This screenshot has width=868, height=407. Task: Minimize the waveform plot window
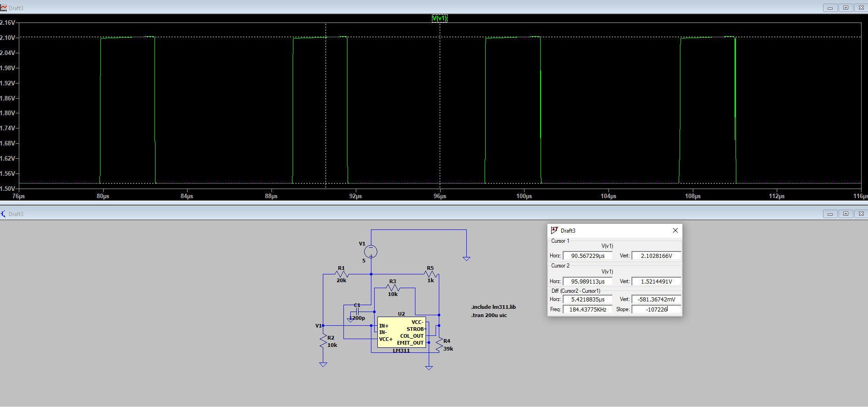pyautogui.click(x=830, y=8)
